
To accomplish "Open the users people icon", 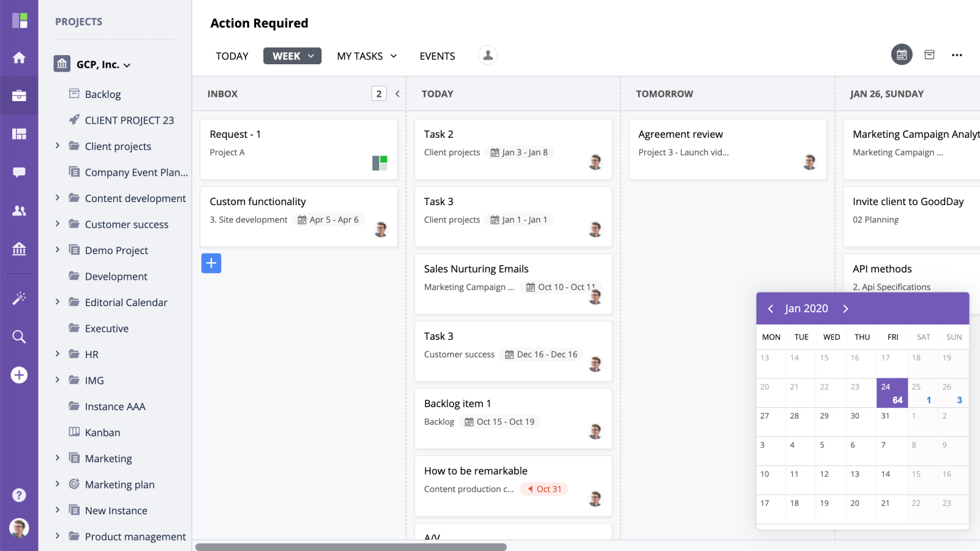I will pyautogui.click(x=19, y=211).
